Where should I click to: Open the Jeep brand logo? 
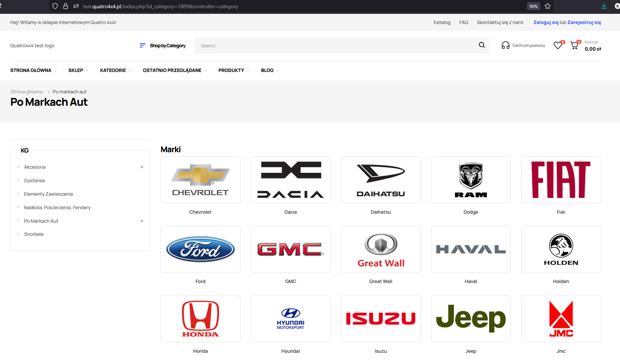pos(471,319)
